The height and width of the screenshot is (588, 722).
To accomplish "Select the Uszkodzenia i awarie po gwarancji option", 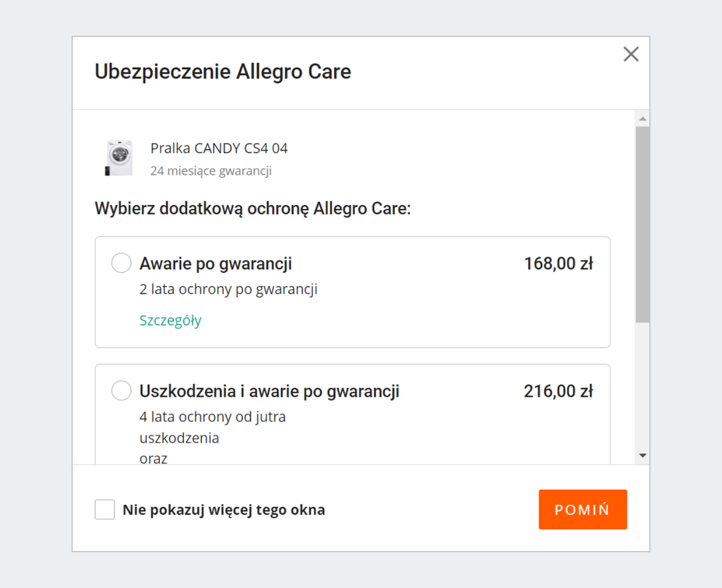I will point(121,391).
